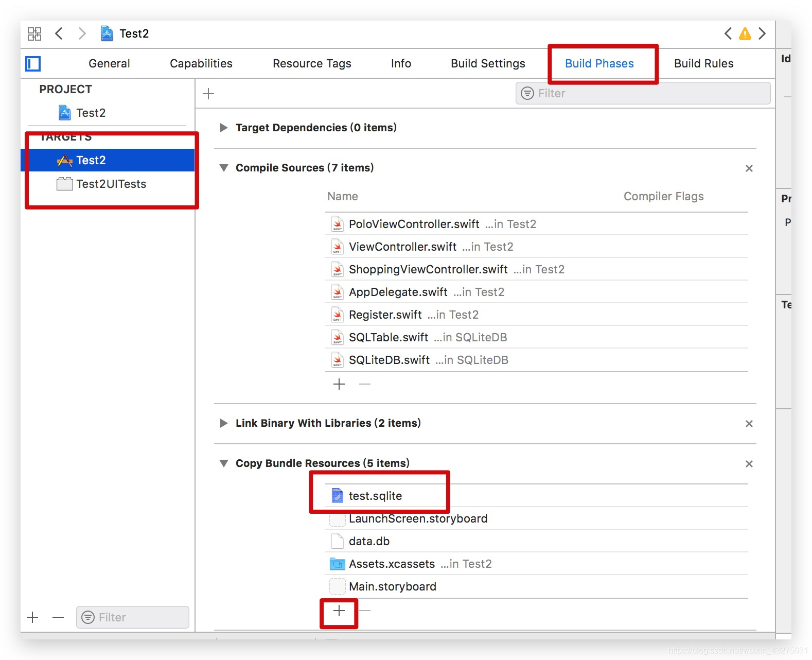Remove bundle resource with minus
The height and width of the screenshot is (660, 812).
(x=365, y=611)
